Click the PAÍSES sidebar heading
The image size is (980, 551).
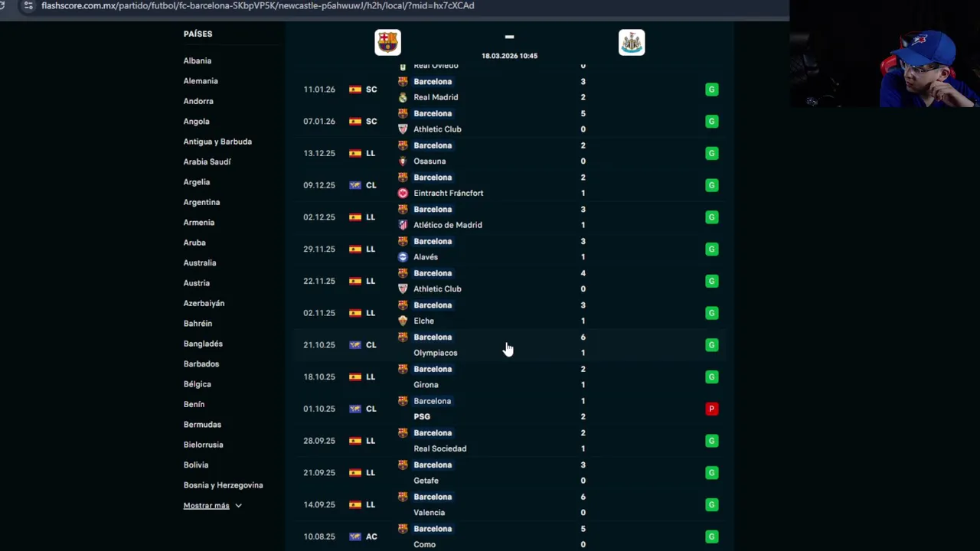coord(198,34)
